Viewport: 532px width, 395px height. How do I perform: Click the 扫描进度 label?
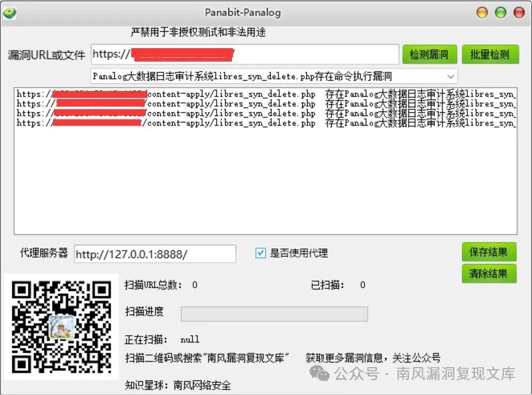144,312
